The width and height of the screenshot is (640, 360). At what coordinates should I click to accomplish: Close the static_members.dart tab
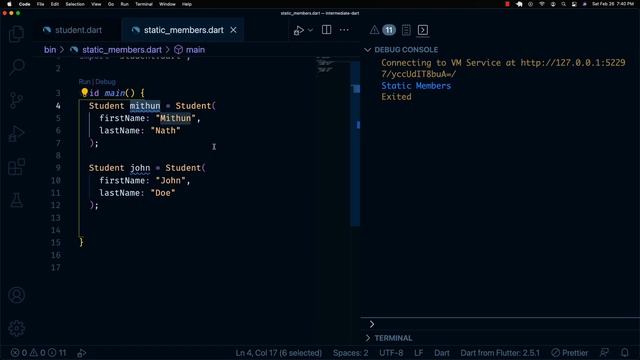[x=233, y=30]
